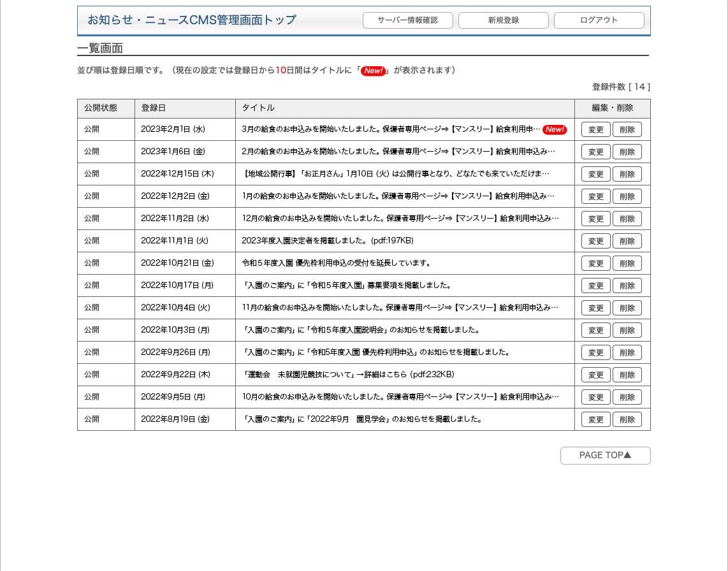
Task: Click the date 2022年12月15日 (木)
Action: click(177, 173)
